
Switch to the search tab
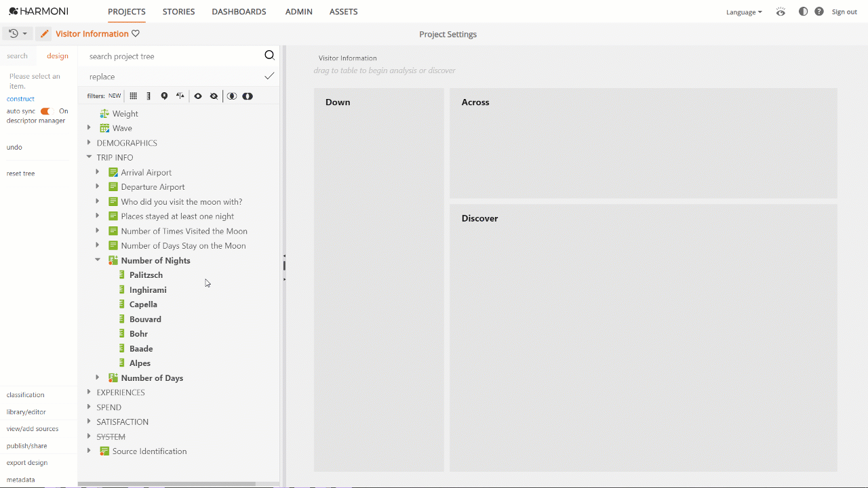pyautogui.click(x=18, y=56)
